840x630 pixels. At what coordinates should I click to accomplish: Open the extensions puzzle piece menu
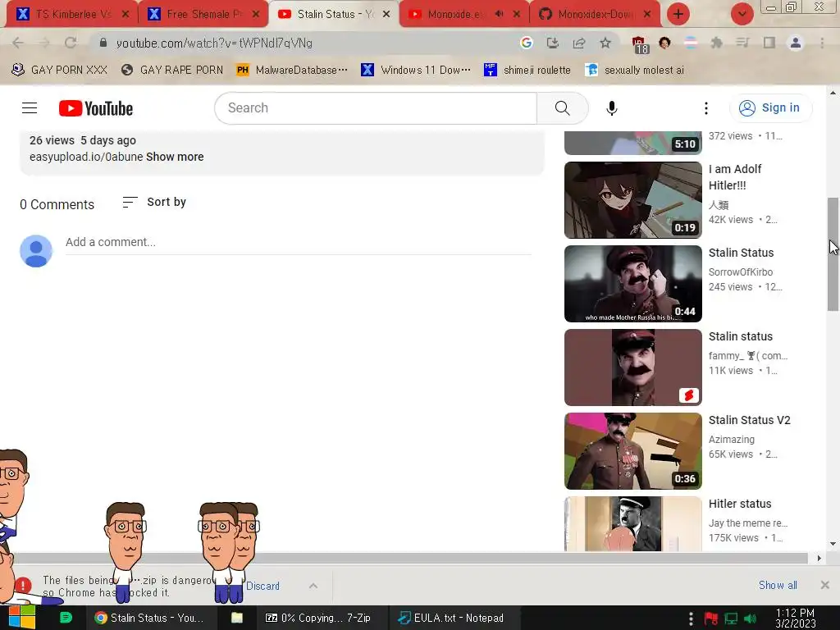[x=717, y=43]
